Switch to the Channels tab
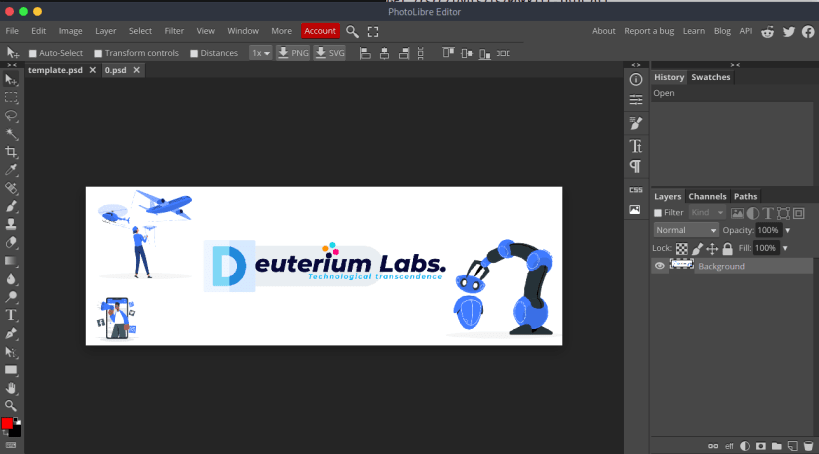The image size is (819, 454). coord(707,196)
